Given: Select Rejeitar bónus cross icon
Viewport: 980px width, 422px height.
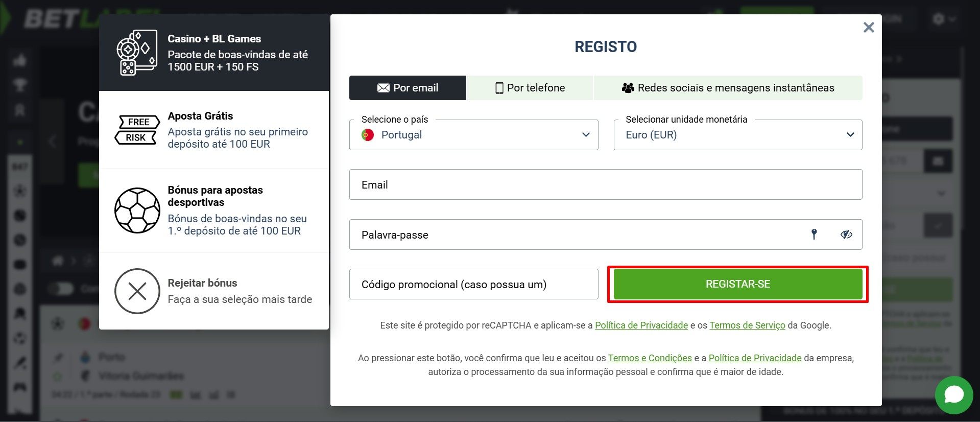Looking at the screenshot, I should coord(137,291).
